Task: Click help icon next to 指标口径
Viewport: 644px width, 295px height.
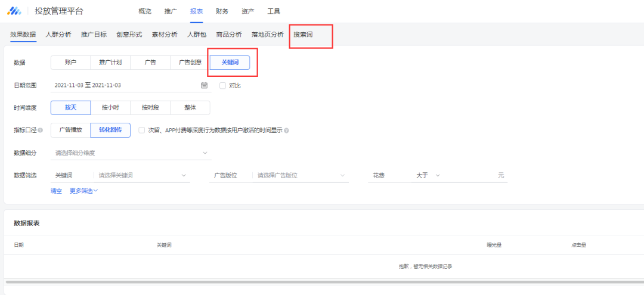Action: click(41, 131)
